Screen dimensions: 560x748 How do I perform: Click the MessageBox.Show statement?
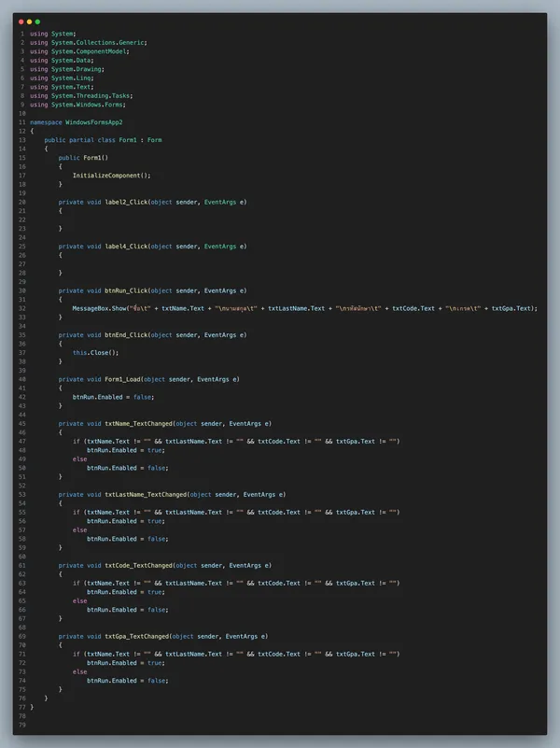point(305,309)
